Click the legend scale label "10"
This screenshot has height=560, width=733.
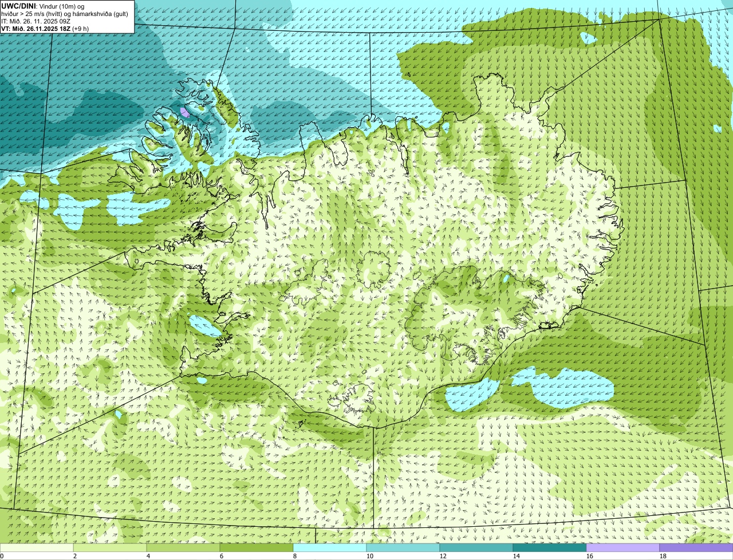[x=370, y=556]
